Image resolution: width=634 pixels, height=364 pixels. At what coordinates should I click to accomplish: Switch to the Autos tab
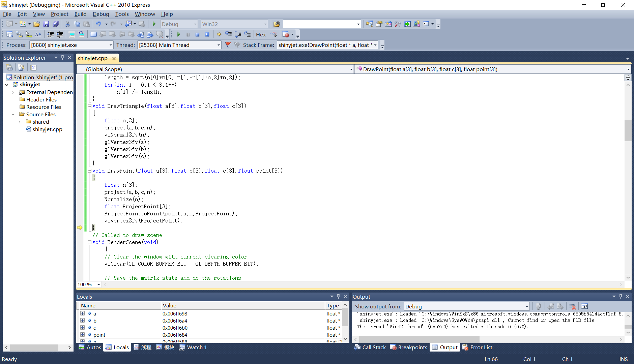(x=90, y=347)
